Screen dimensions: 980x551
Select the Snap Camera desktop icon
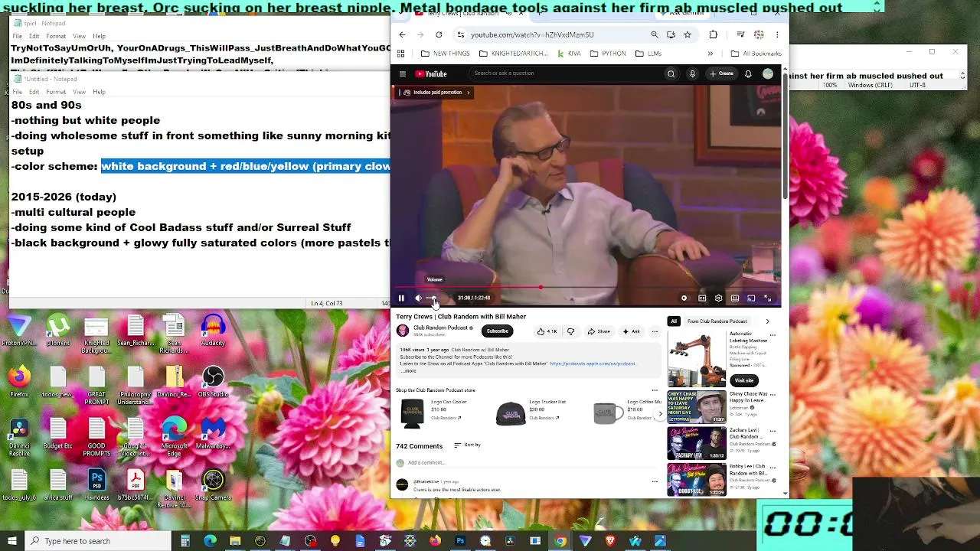(213, 484)
